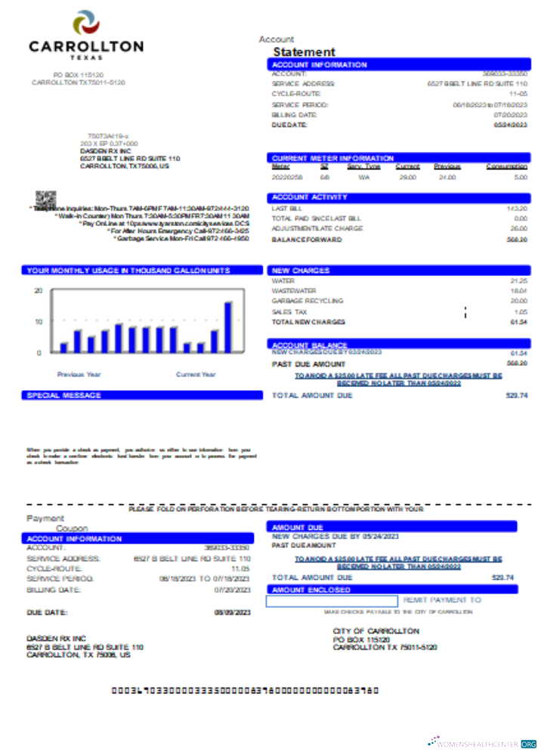The height and width of the screenshot is (756, 544).
Task: Select 'For After Hours Emergency' contact line
Action: coord(178,231)
